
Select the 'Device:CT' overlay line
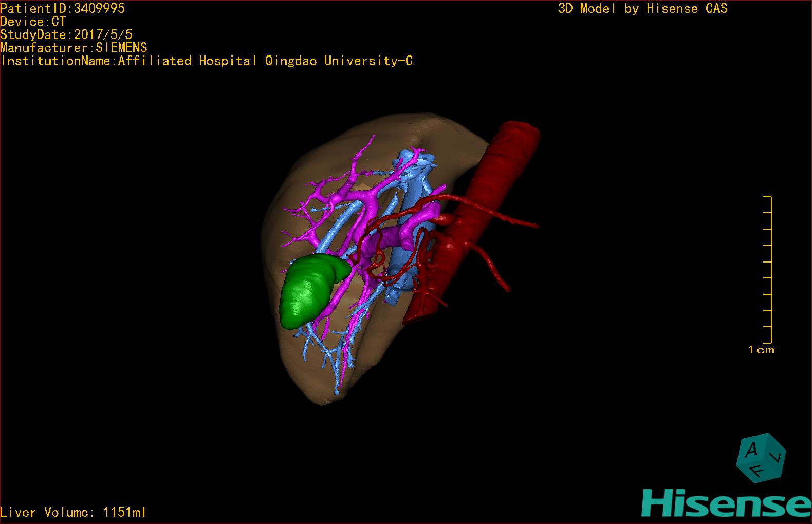[x=33, y=22]
